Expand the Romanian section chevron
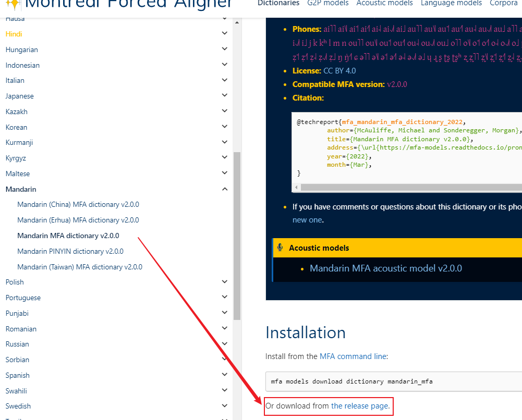Image resolution: width=522 pixels, height=420 pixels. (x=225, y=328)
